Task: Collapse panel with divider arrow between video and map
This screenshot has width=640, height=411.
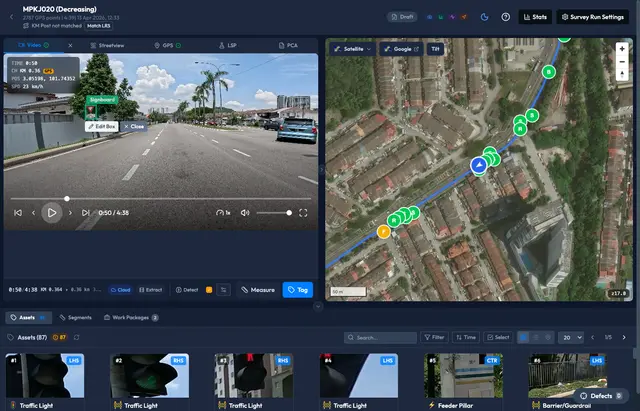Action: pos(322,169)
